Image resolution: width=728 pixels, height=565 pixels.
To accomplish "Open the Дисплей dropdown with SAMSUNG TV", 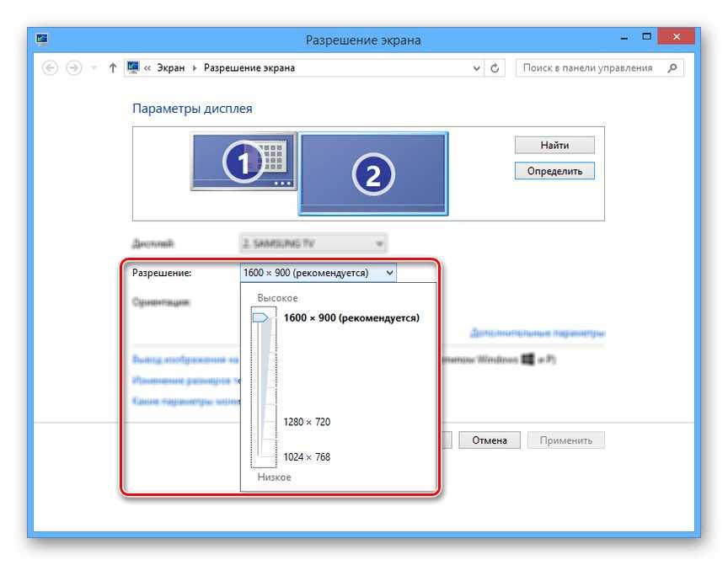I will (x=313, y=243).
